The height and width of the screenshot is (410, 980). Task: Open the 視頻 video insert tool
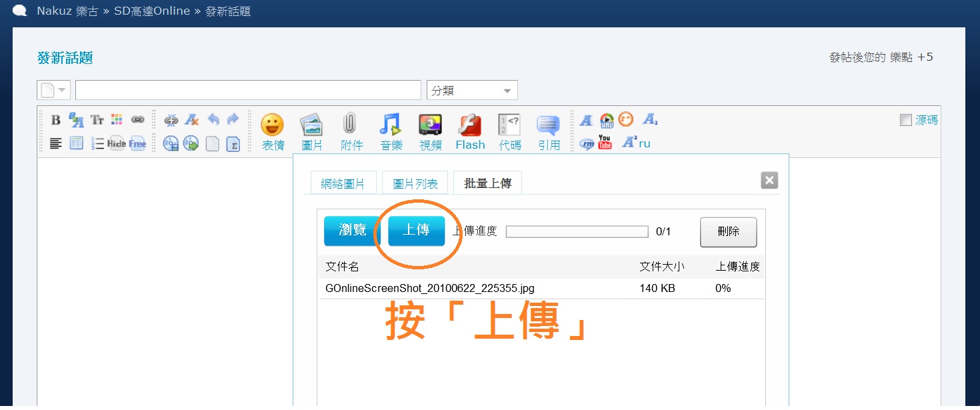(x=430, y=131)
